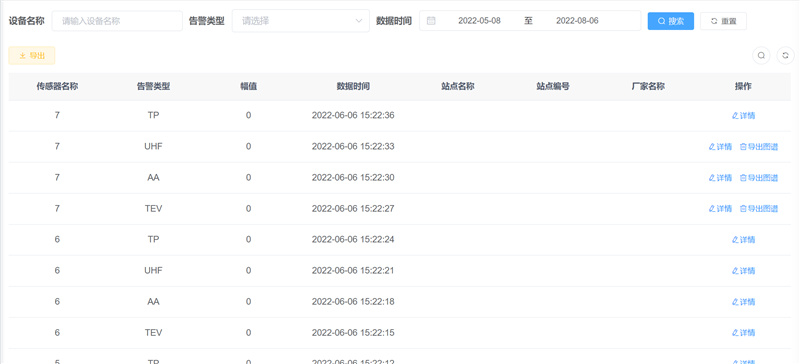Open 详情 for sensor 7 TEV row
This screenshot has height=364, width=800.
coord(720,209)
